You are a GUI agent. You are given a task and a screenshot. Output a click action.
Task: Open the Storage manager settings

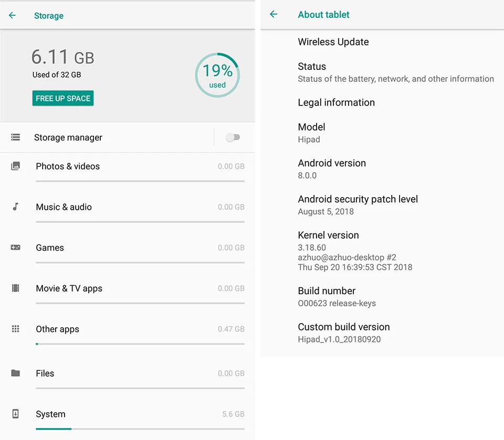tap(107, 137)
